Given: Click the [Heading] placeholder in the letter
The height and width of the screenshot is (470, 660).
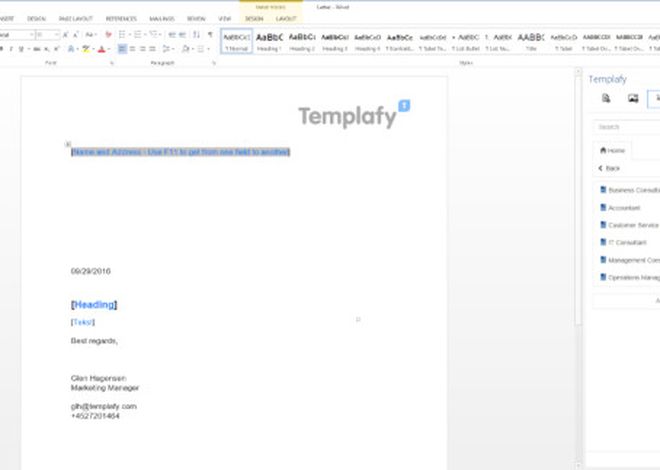Looking at the screenshot, I should 94,305.
